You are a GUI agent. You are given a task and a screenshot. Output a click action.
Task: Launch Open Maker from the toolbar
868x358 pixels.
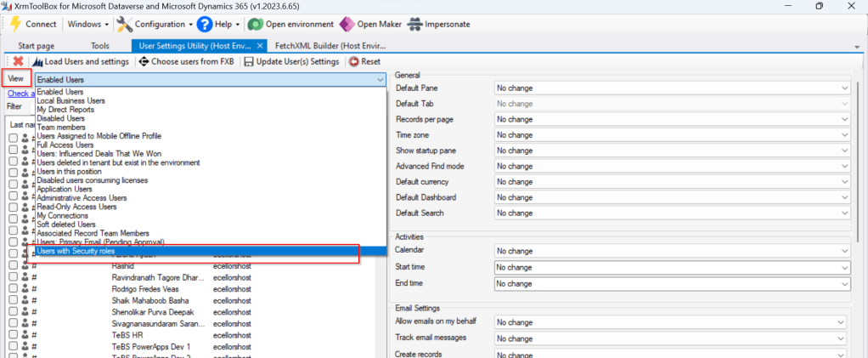(347, 24)
